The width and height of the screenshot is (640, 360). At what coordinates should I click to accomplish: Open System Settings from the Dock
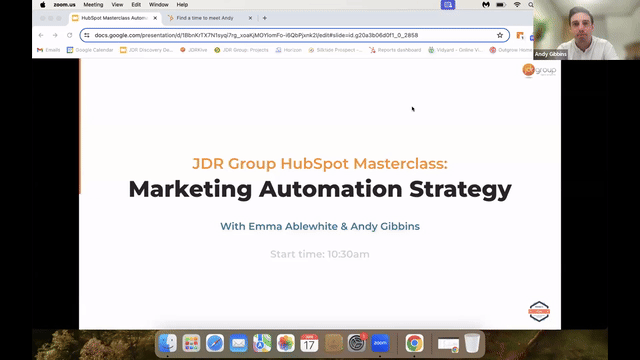tap(356, 343)
